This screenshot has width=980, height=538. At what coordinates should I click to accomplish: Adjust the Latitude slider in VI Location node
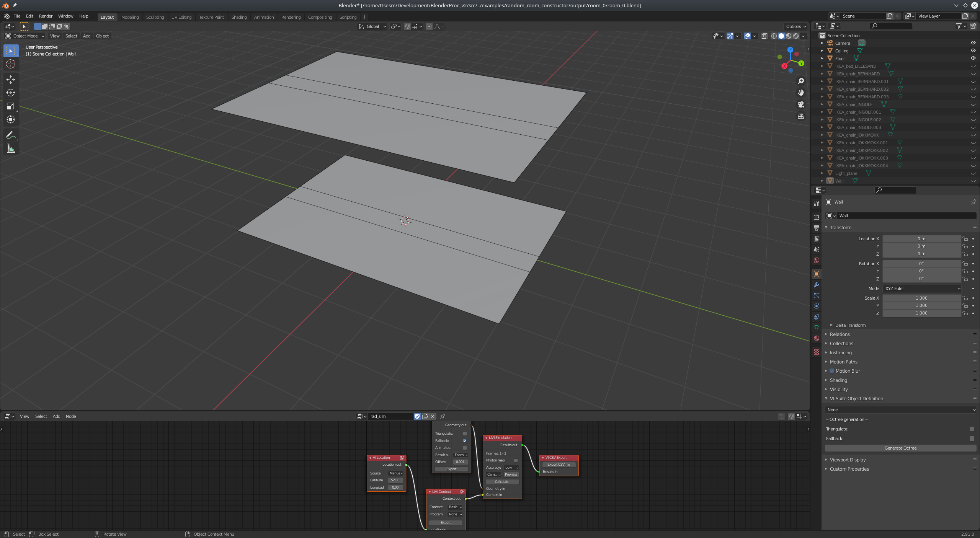tap(395, 480)
